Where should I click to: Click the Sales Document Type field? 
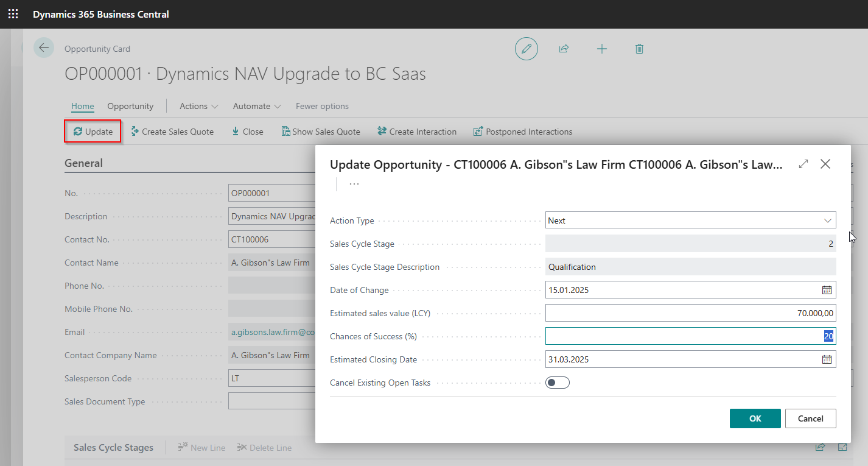(271, 401)
